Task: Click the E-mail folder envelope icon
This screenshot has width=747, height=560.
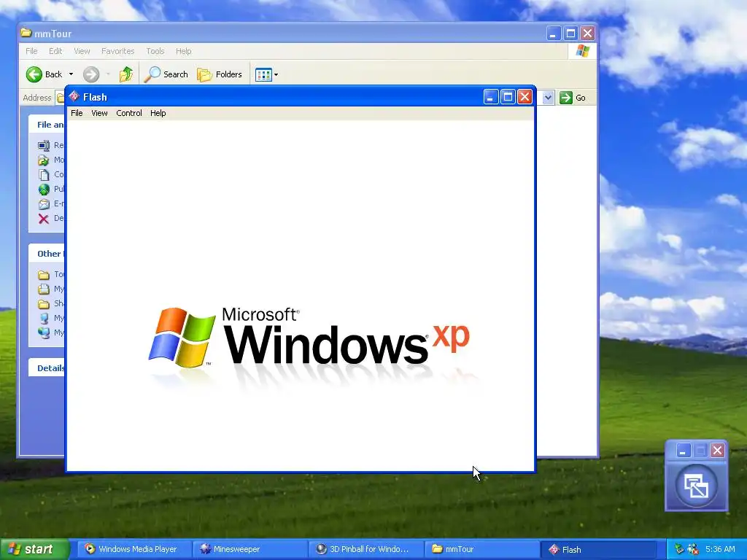Action: coord(43,204)
